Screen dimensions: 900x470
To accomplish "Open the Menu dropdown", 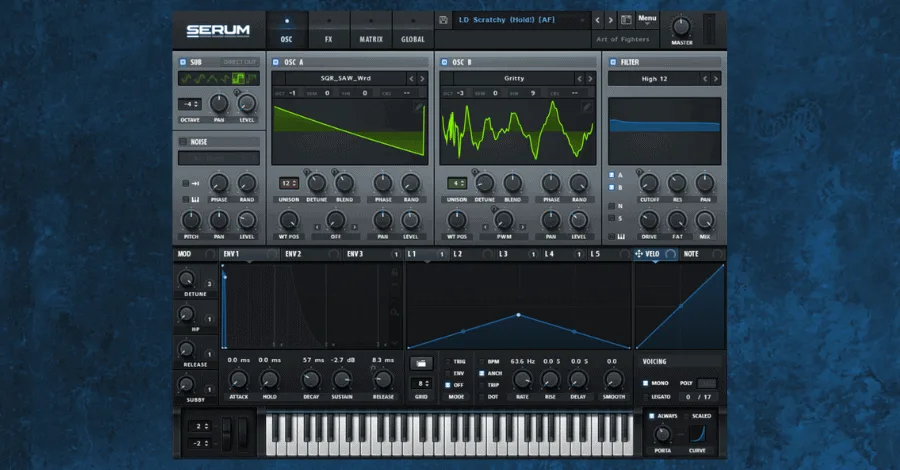I will tap(647, 19).
